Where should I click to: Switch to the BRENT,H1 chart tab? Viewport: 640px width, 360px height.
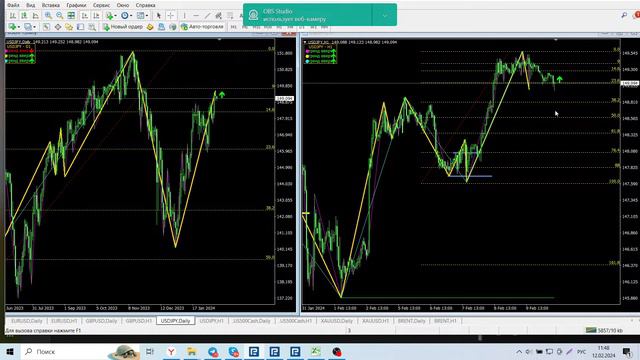pos(445,321)
